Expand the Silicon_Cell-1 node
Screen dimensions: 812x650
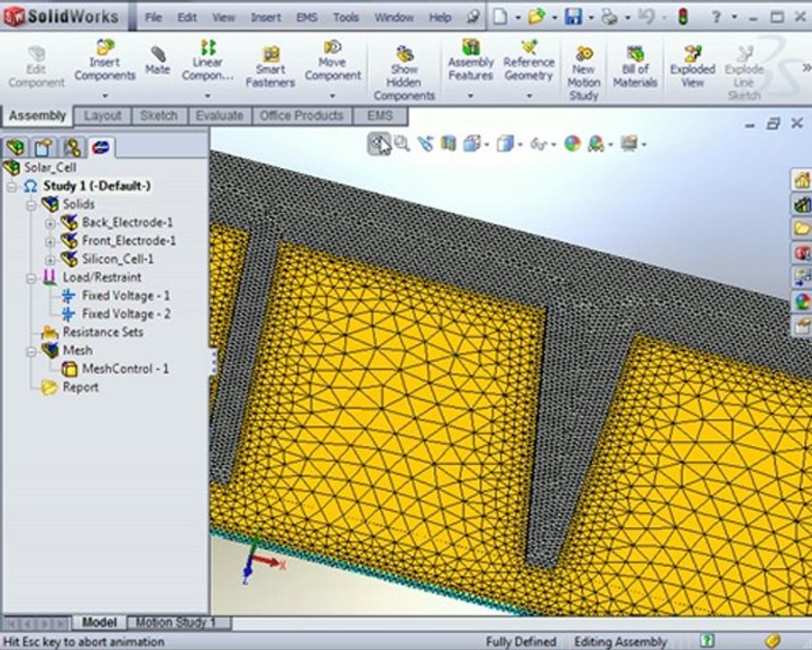pos(50,260)
